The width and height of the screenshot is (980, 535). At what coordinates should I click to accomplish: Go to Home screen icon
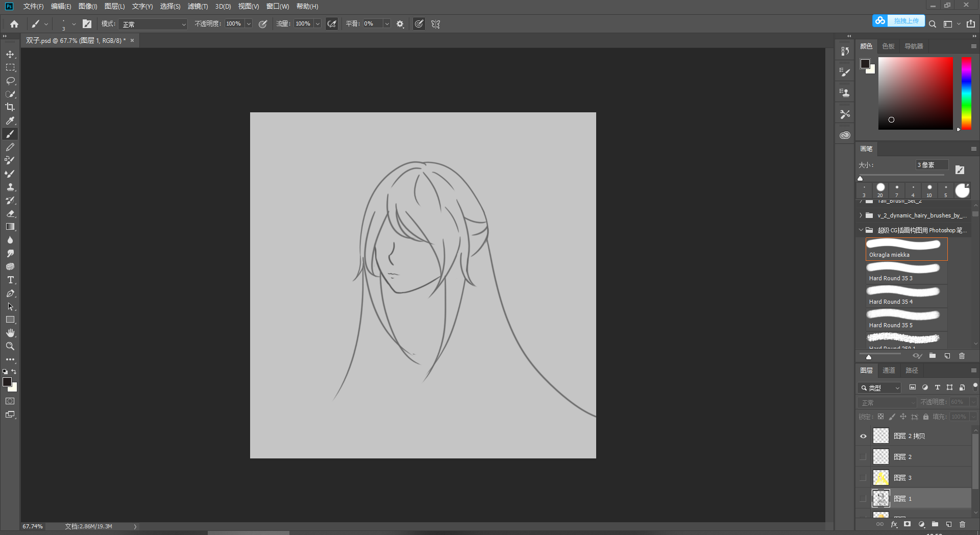click(14, 24)
